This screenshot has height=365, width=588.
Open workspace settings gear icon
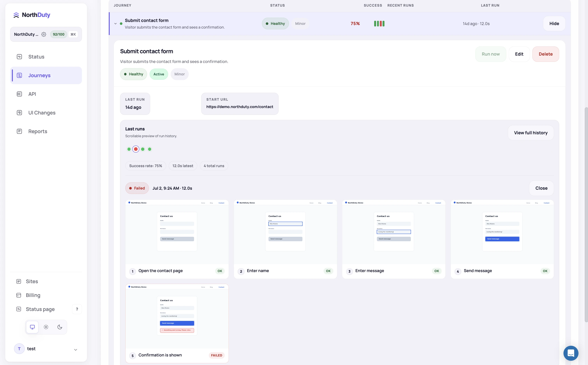pyautogui.click(x=44, y=34)
